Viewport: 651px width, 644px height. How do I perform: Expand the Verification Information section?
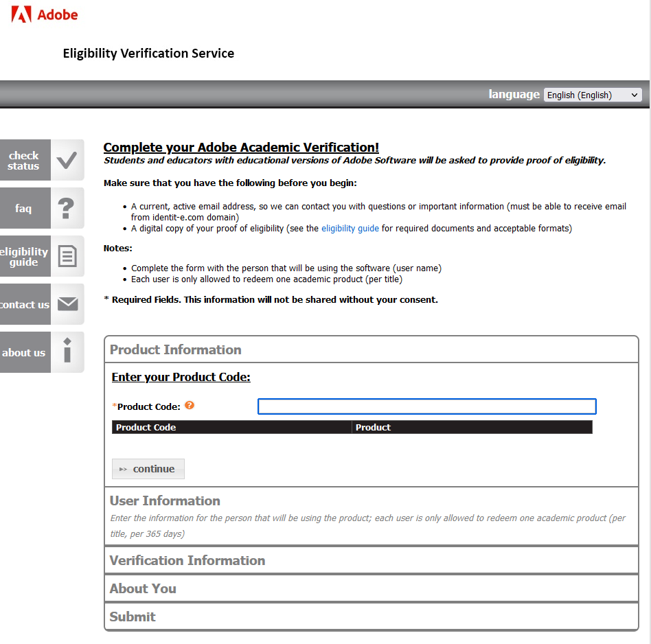(x=372, y=560)
